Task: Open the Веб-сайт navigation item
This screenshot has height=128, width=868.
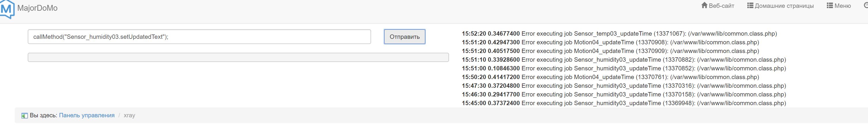Action: [721, 6]
